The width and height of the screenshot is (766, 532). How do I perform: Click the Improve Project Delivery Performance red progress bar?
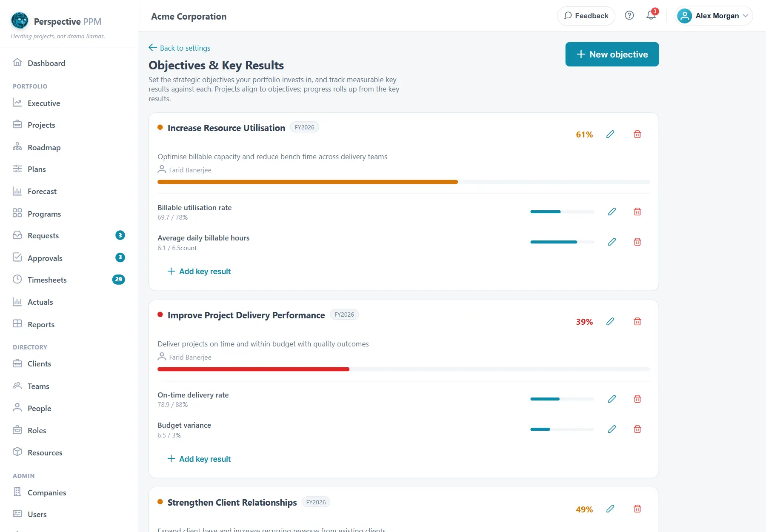coord(403,369)
